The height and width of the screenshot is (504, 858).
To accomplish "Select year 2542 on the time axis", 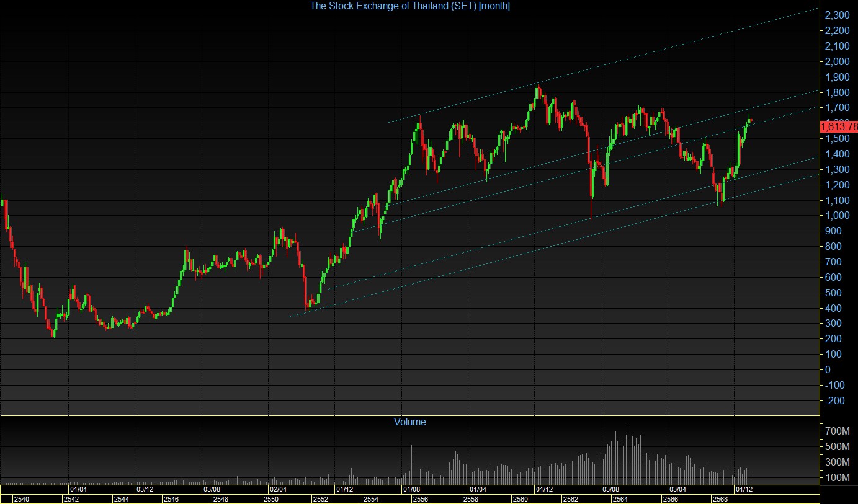I will pyautogui.click(x=71, y=499).
